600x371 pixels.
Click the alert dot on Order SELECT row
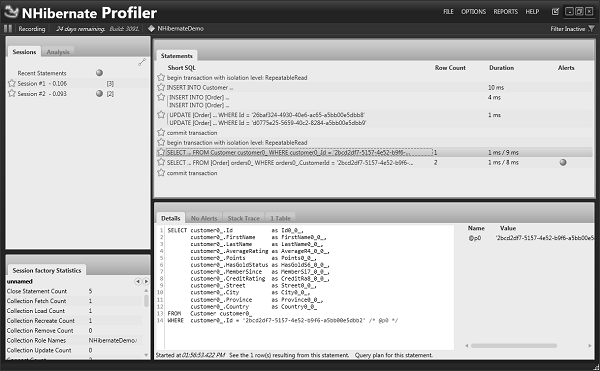(563, 162)
